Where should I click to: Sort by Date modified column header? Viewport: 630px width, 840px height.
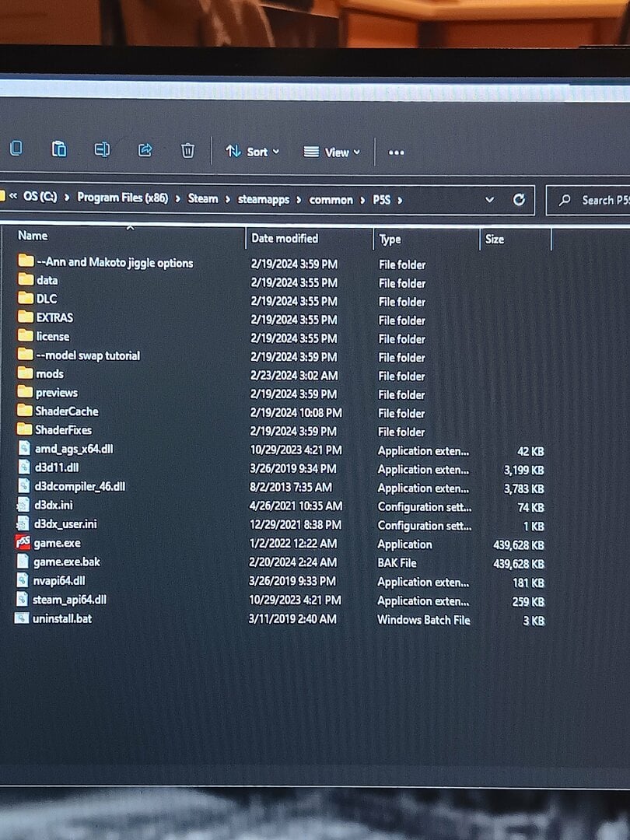point(285,239)
